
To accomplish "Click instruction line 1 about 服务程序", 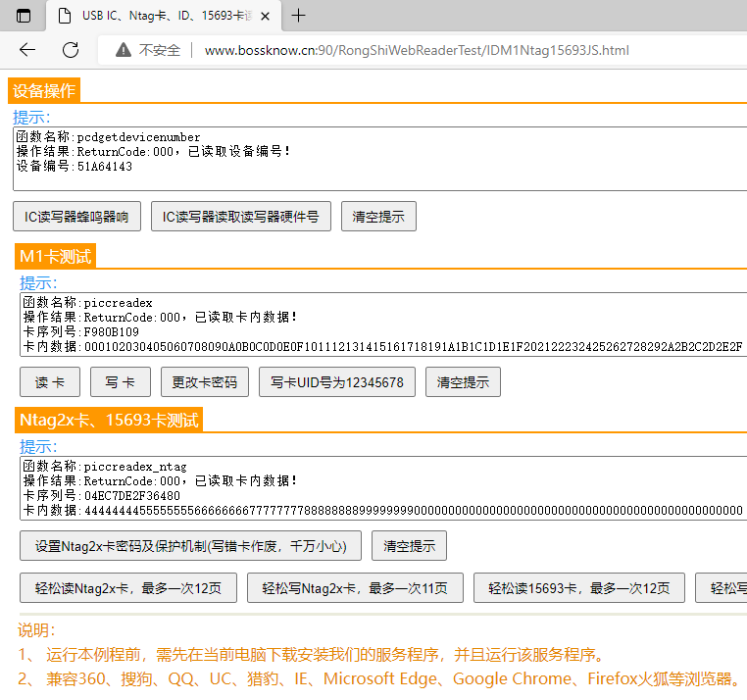I will (313, 654).
